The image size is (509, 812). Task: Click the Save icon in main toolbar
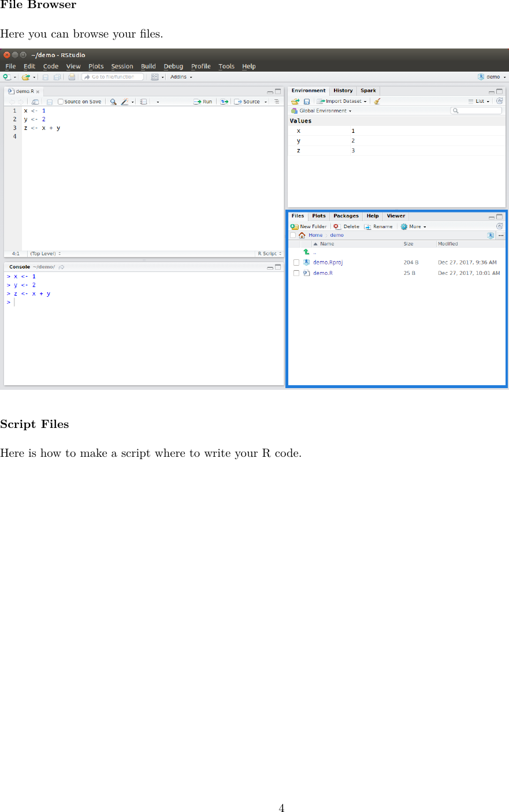[46, 77]
